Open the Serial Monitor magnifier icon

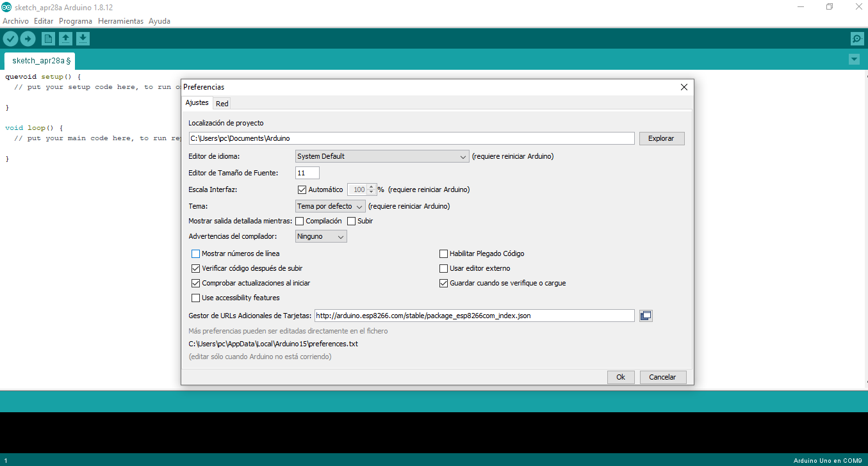(857, 39)
